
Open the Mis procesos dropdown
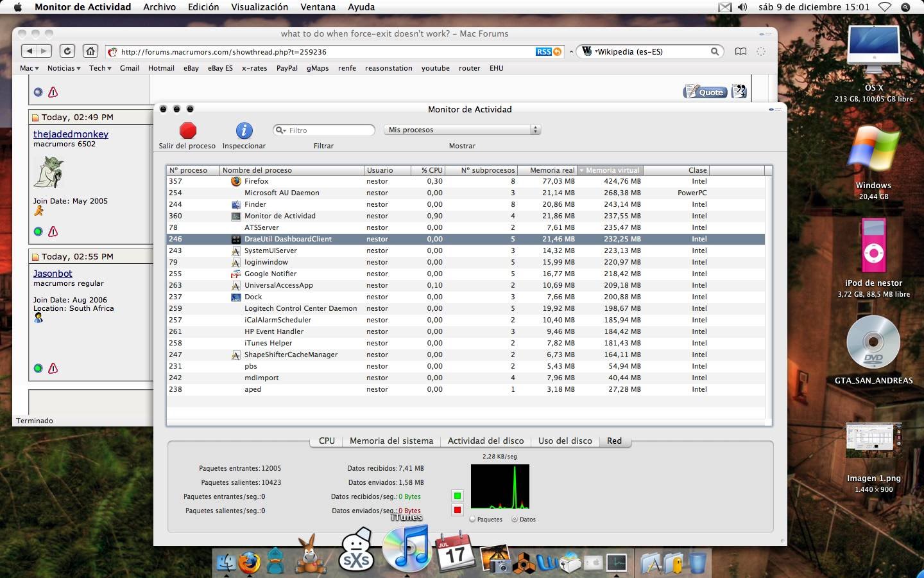462,130
